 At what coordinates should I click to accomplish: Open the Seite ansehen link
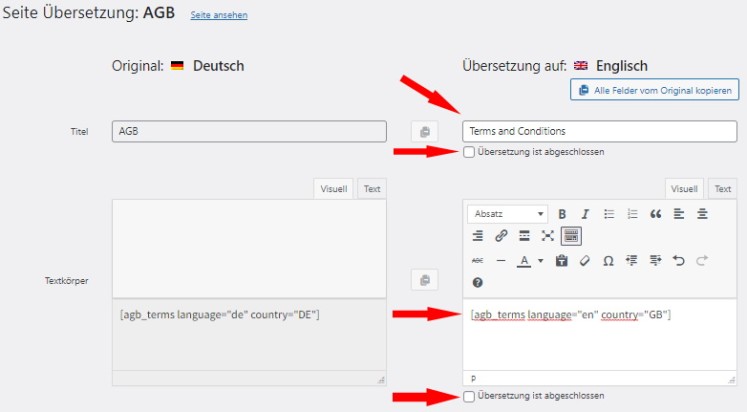click(219, 15)
